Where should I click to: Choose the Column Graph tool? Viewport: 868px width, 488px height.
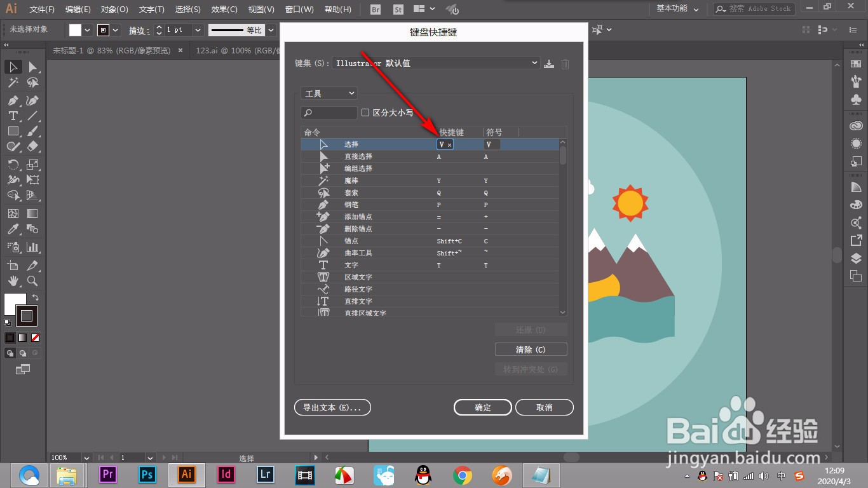[x=33, y=247]
